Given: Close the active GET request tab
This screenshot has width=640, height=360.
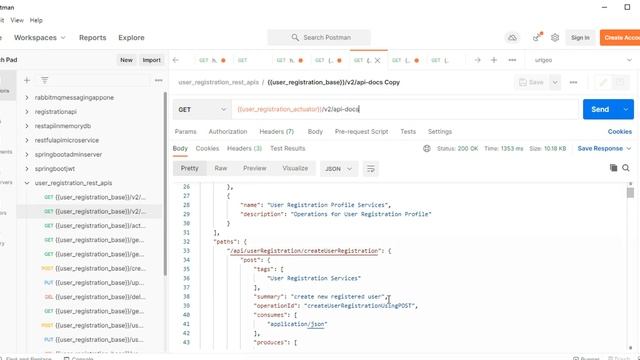Looking at the screenshot, I should coord(378,60).
